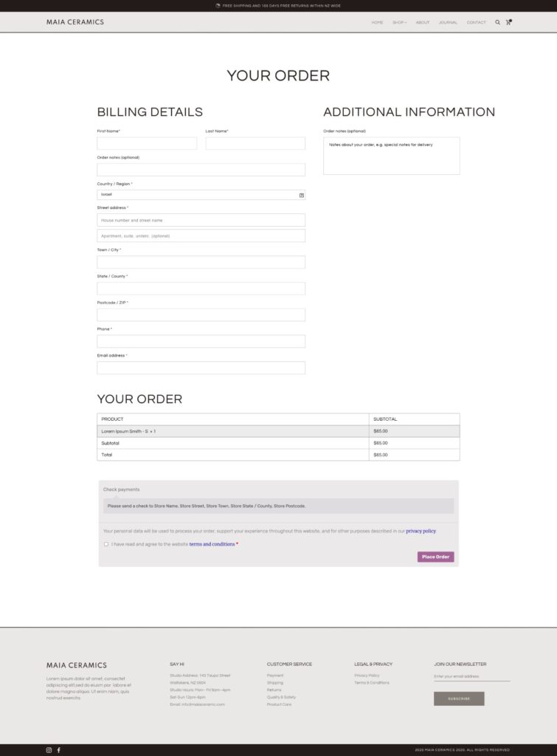
Task: Expand the Shop menu
Action: pos(399,22)
